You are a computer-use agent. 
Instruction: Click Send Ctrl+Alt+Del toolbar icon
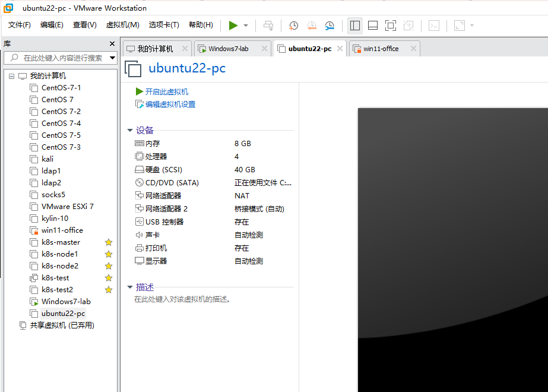tap(268, 26)
